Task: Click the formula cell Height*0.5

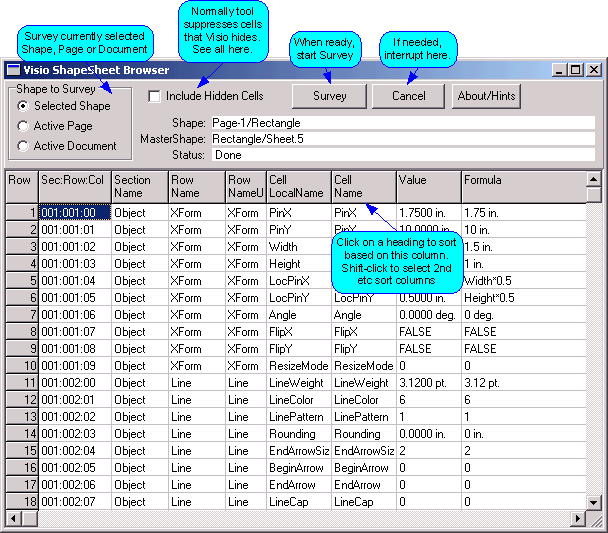Action: point(524,298)
